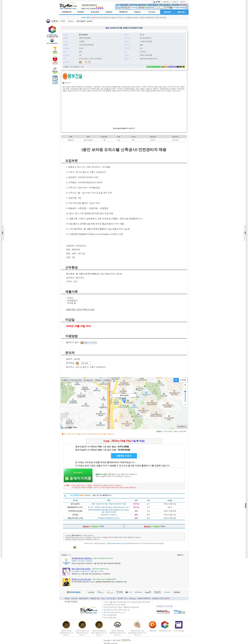
Task: Share the posting on Facebook
Action: coord(181,67)
